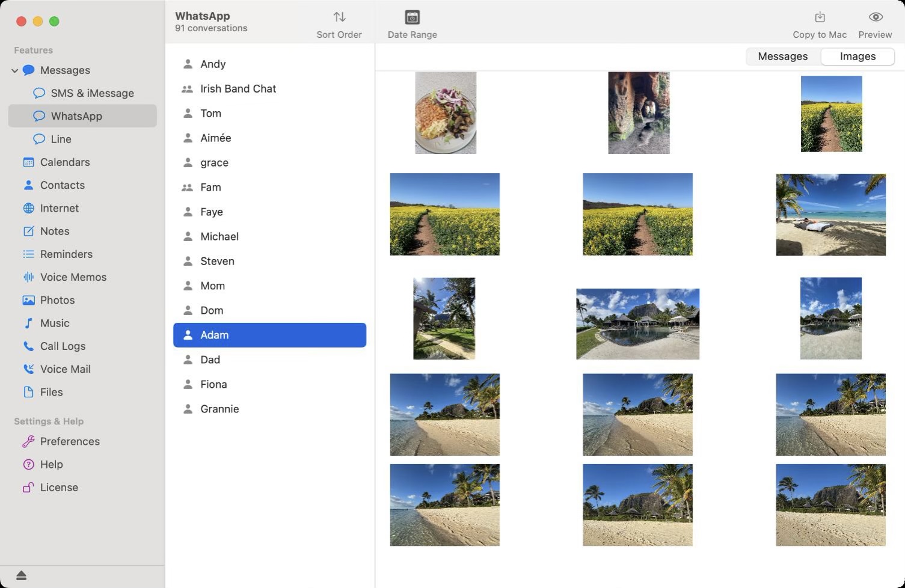Image resolution: width=905 pixels, height=588 pixels.
Task: Collapse the Messages section in sidebar
Action: coord(14,70)
